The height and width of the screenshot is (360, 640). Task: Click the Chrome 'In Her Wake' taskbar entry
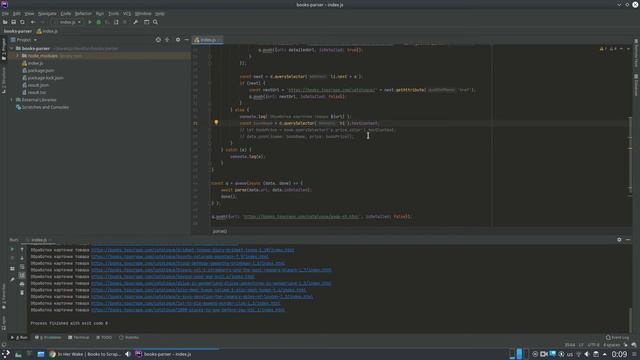(85, 354)
